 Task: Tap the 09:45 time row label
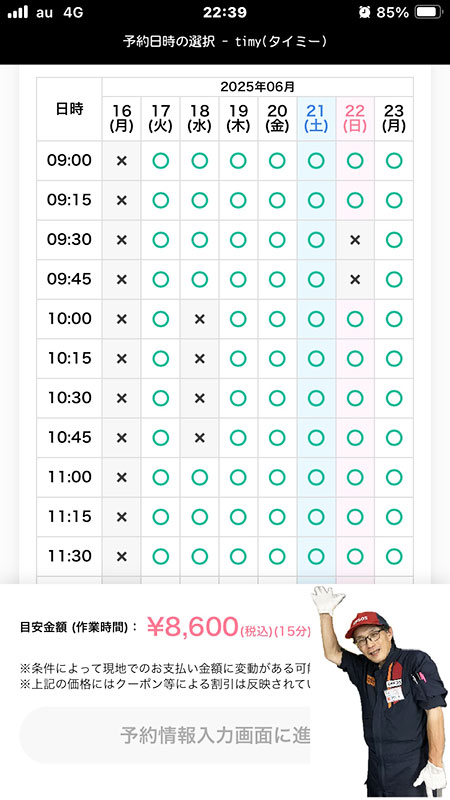pos(69,279)
